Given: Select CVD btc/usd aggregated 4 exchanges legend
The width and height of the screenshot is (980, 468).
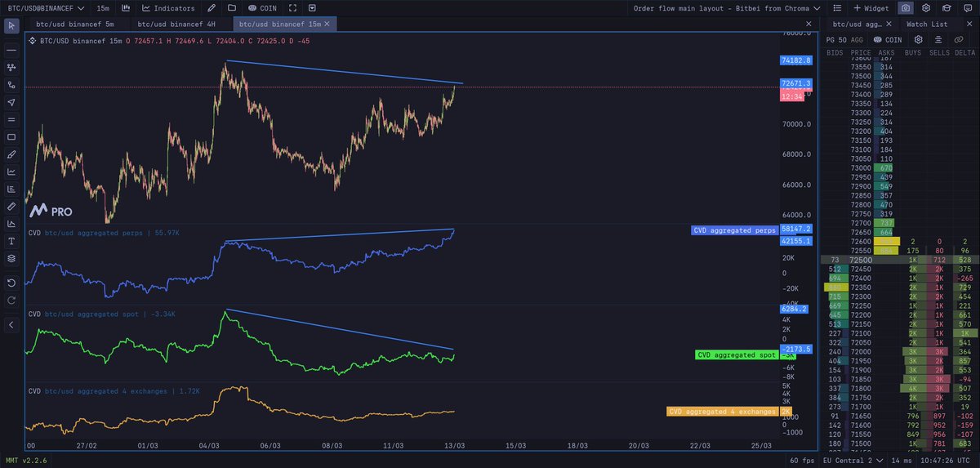Looking at the screenshot, I should pos(114,391).
